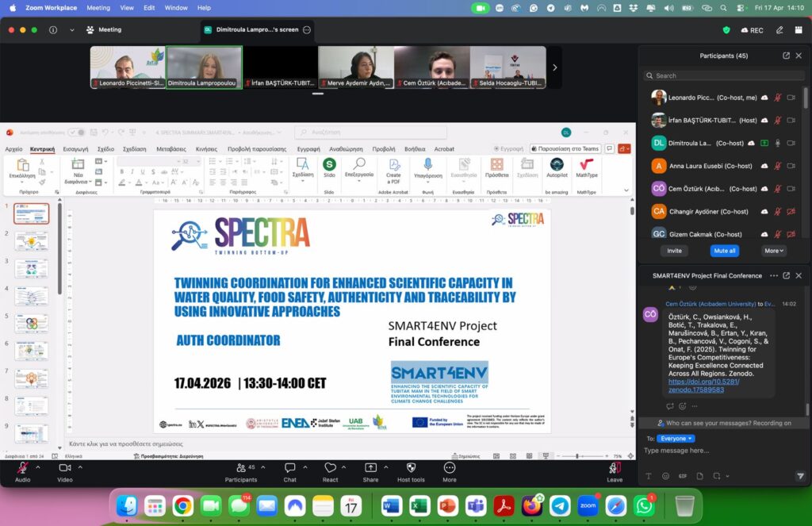Send the chat message with arrow icon

click(800, 476)
